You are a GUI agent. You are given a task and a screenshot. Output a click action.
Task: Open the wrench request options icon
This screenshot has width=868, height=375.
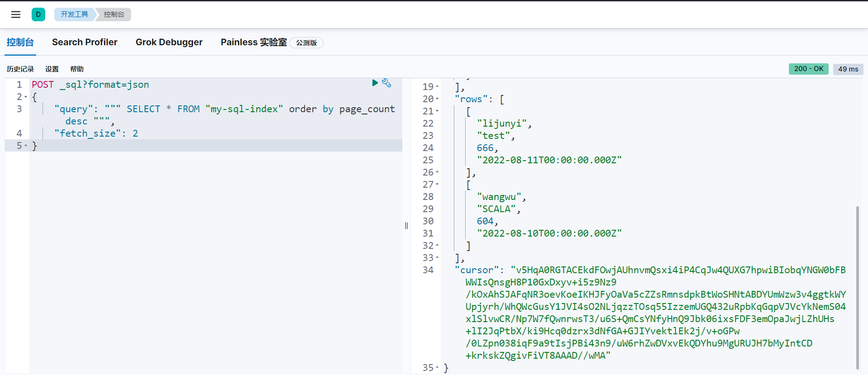point(387,83)
